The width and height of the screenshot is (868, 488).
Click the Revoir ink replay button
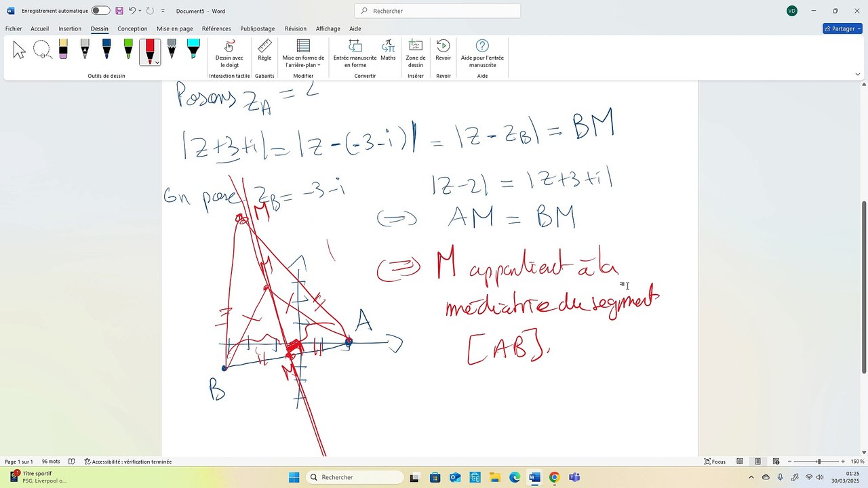[x=443, y=51]
